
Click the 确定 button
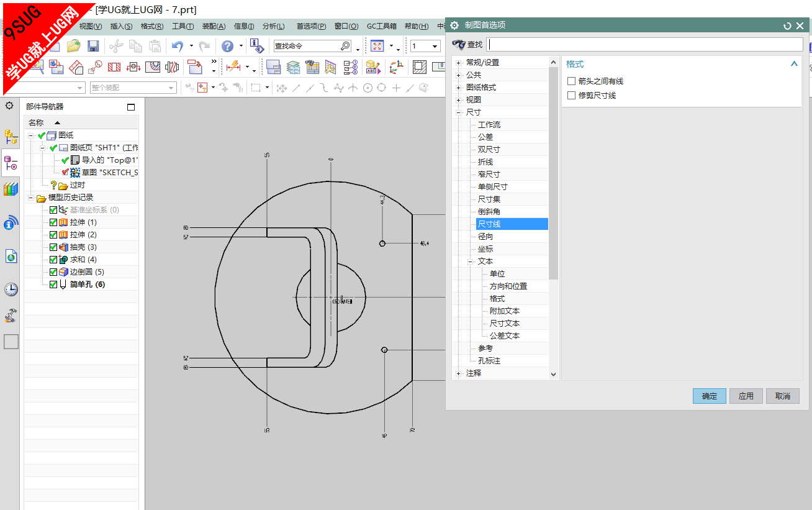[710, 396]
